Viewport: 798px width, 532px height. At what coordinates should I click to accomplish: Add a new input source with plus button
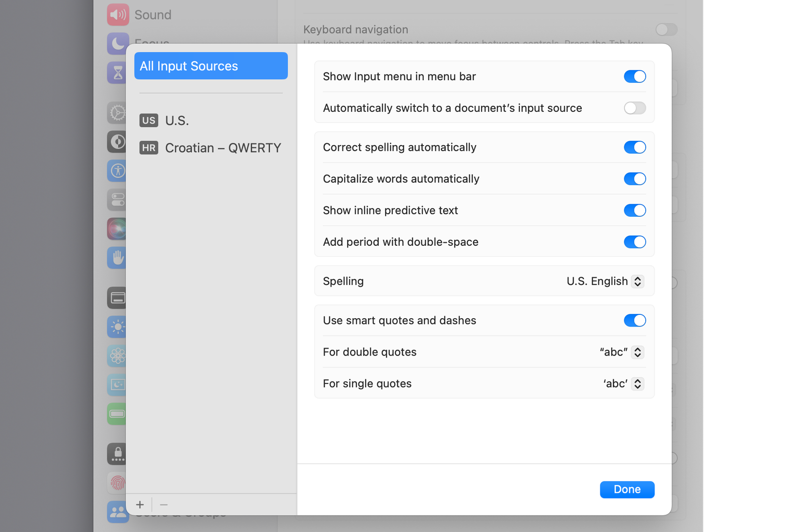coord(140,504)
